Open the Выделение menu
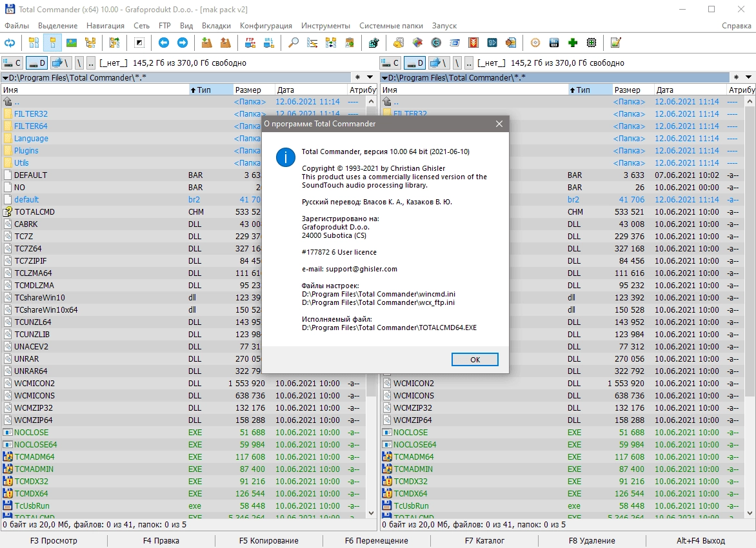 (x=58, y=26)
